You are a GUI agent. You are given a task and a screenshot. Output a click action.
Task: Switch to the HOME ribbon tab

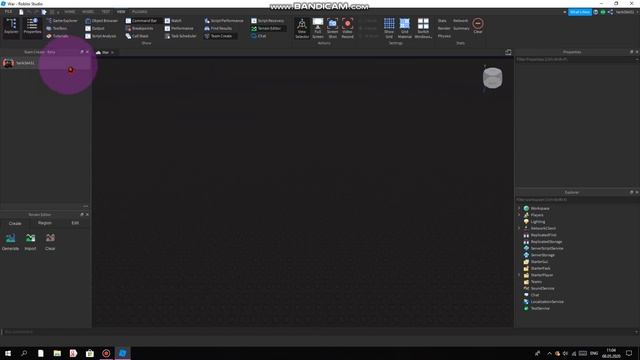[x=70, y=12]
